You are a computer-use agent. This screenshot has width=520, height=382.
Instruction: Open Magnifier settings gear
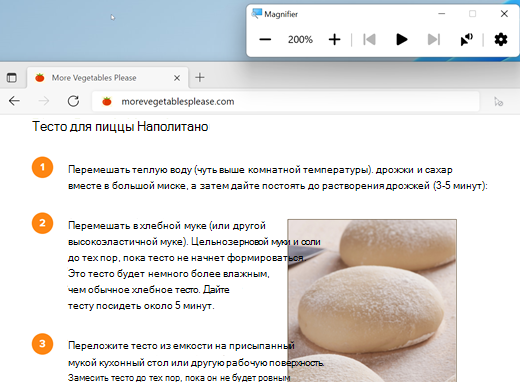pos(501,40)
